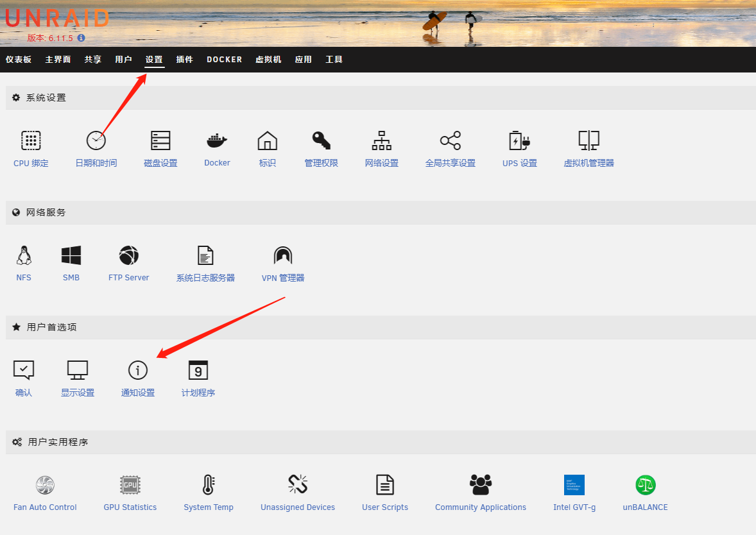Image resolution: width=756 pixels, height=535 pixels.
Task: Select the 计划程序 calendar icon
Action: tap(198, 370)
